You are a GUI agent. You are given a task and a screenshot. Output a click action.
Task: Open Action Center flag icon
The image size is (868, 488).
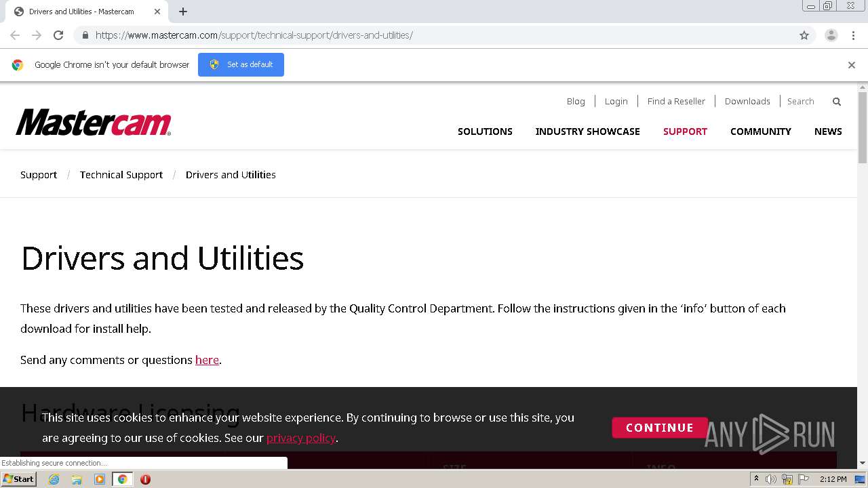804,479
